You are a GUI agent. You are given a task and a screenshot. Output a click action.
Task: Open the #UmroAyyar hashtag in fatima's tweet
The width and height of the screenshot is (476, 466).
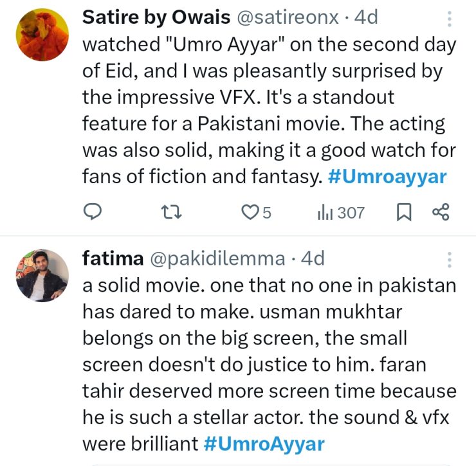(264, 443)
